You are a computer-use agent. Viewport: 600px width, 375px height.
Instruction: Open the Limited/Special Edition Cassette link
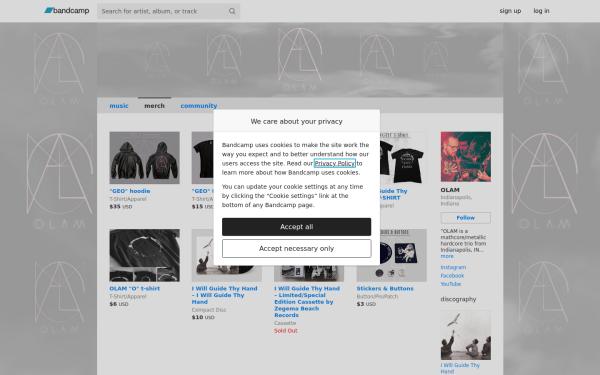[x=307, y=302]
